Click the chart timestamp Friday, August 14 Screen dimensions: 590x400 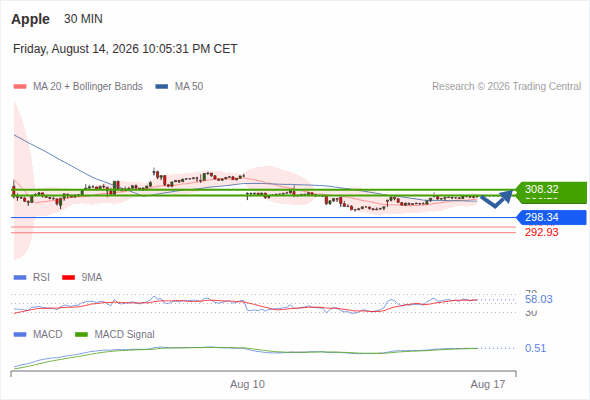coord(125,49)
